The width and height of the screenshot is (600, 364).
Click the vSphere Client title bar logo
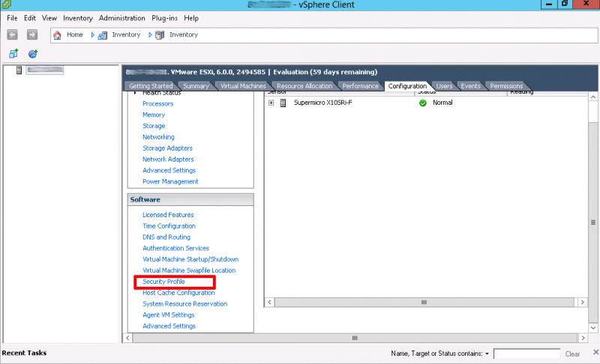(6, 4)
